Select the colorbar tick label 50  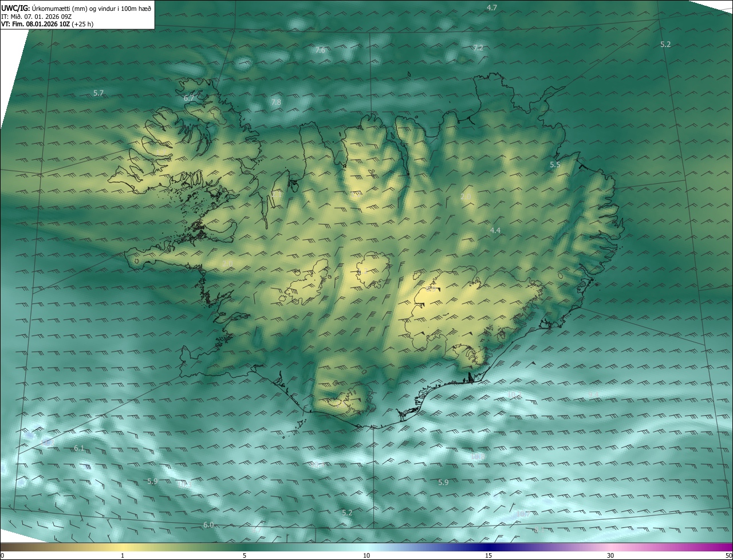[728, 555]
